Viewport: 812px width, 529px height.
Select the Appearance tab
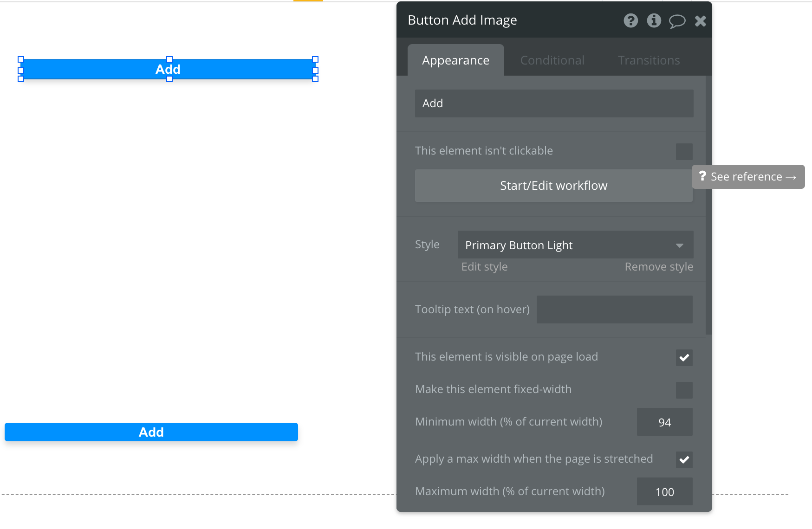click(455, 60)
